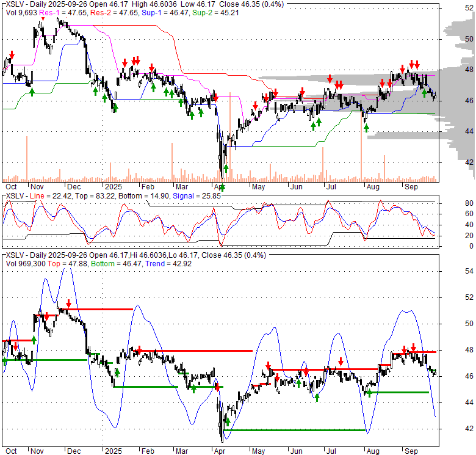Click the 0 level on the oscillator scale

471,246
